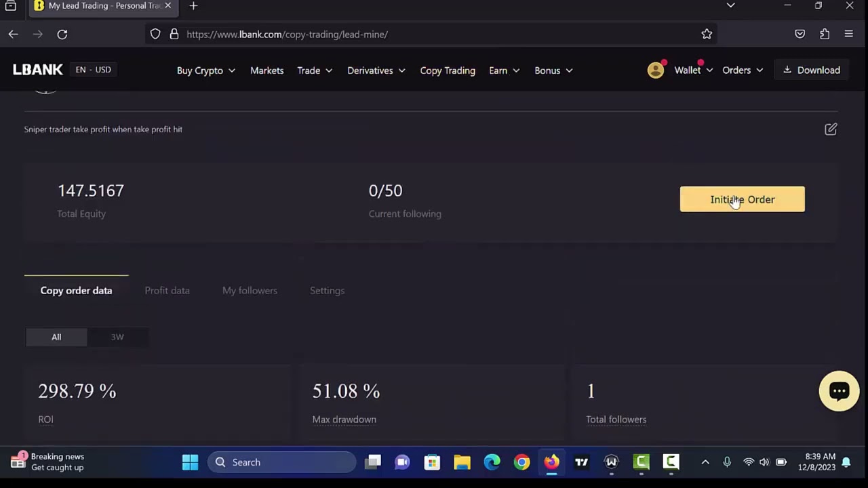Image resolution: width=868 pixels, height=488 pixels.
Task: Expand the Derivatives dropdown
Action: pyautogui.click(x=376, y=70)
